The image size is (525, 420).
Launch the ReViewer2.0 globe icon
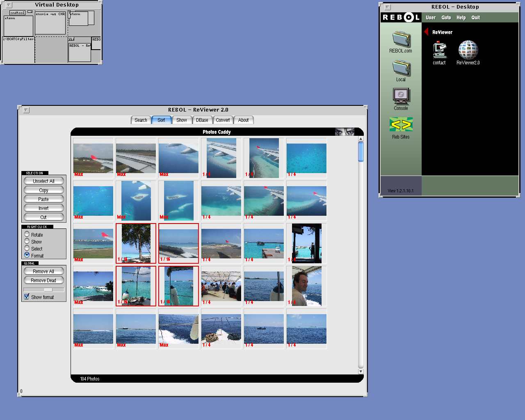point(468,50)
